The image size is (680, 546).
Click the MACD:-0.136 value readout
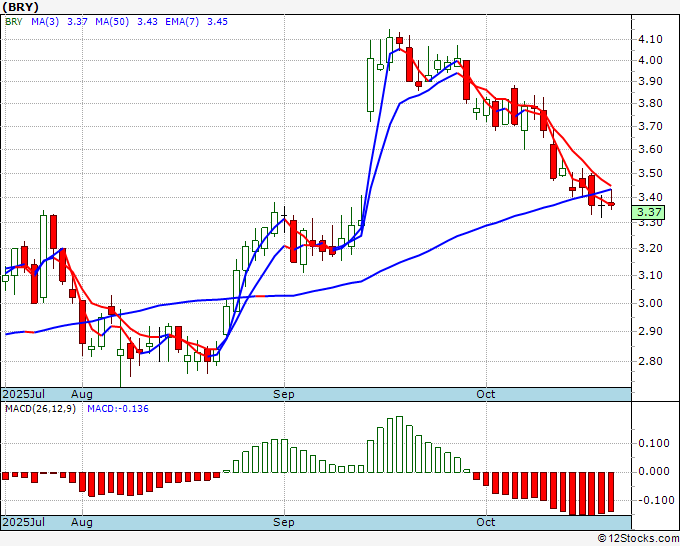click(x=118, y=409)
